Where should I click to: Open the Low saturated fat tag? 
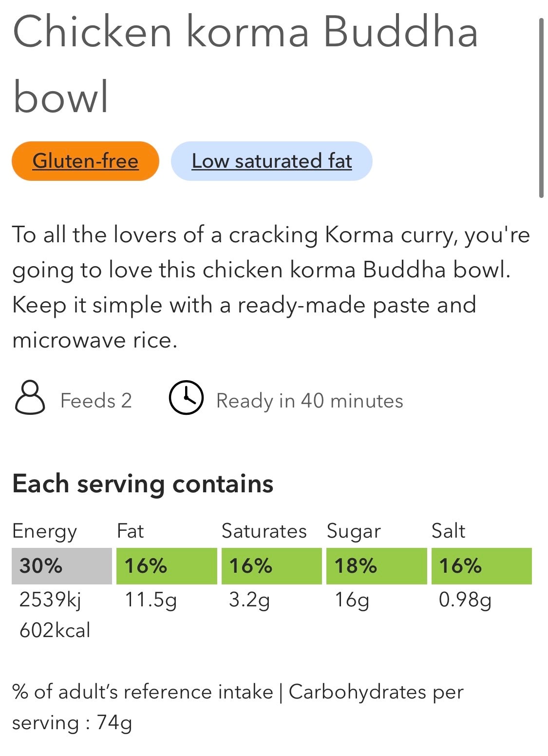tap(272, 161)
